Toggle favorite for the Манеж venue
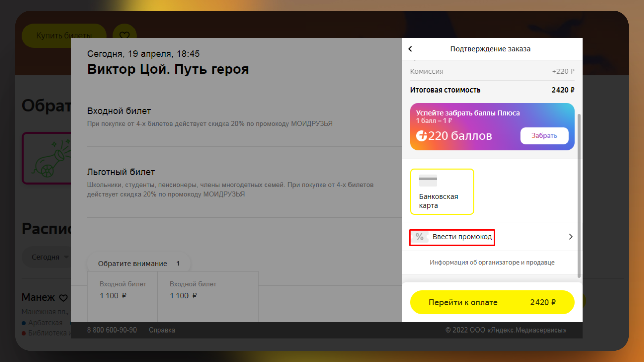Viewport: 644px width, 362px height. (63, 298)
